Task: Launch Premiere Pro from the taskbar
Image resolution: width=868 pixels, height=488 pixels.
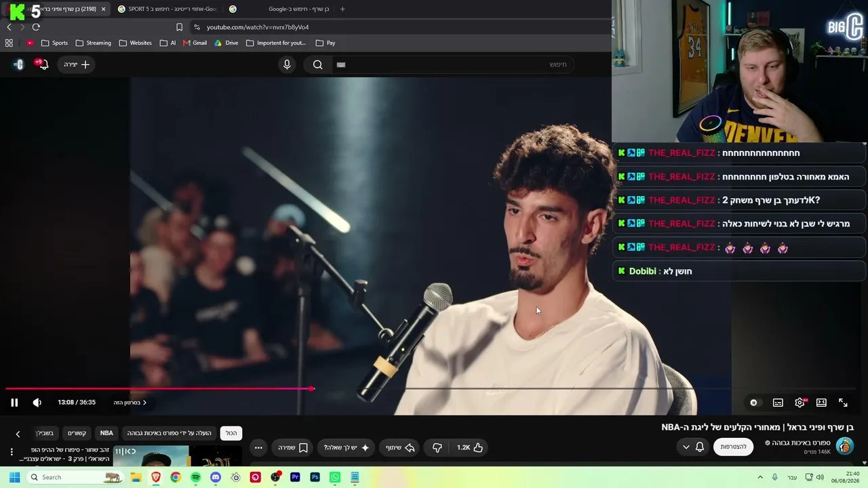Action: click(x=295, y=477)
